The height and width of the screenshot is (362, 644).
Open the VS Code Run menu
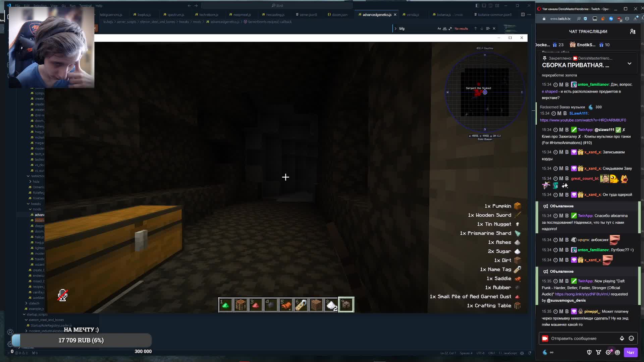(72, 6)
